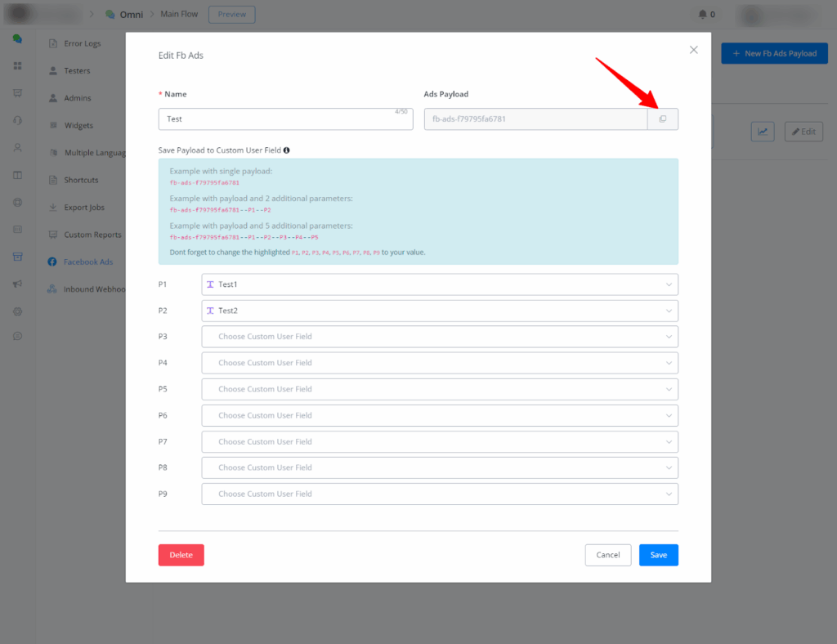Open the P1 Test1 custom field dropdown
Image resolution: width=837 pixels, height=644 pixels.
tap(439, 284)
